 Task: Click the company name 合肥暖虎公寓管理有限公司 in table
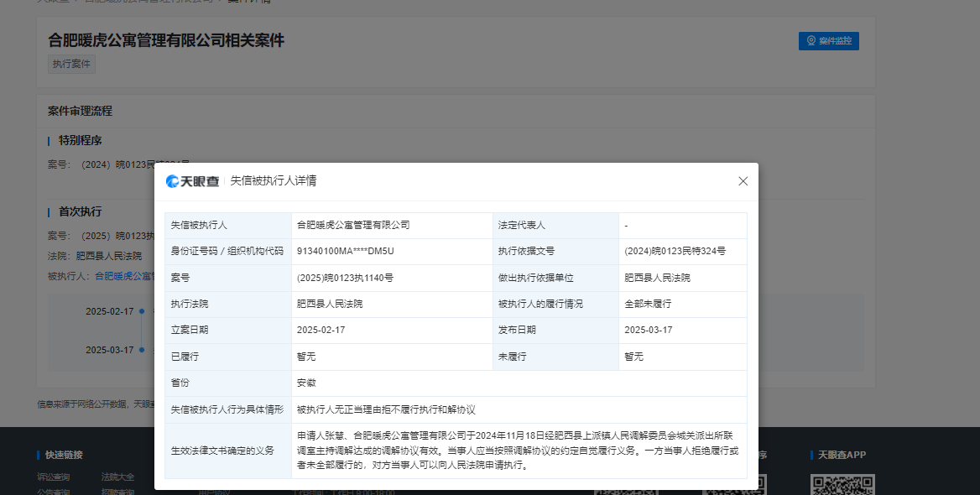(353, 225)
